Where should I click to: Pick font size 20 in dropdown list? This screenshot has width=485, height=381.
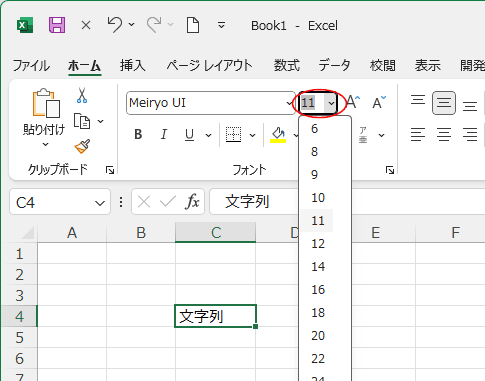coord(317,336)
